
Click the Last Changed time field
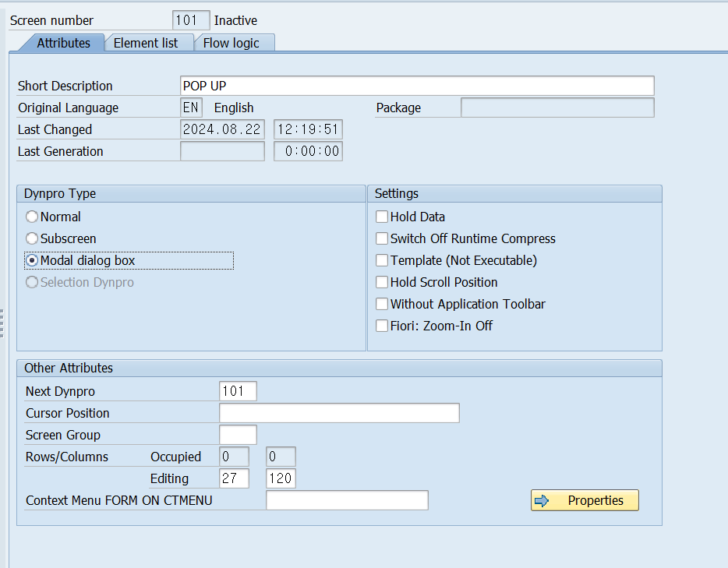(x=309, y=129)
